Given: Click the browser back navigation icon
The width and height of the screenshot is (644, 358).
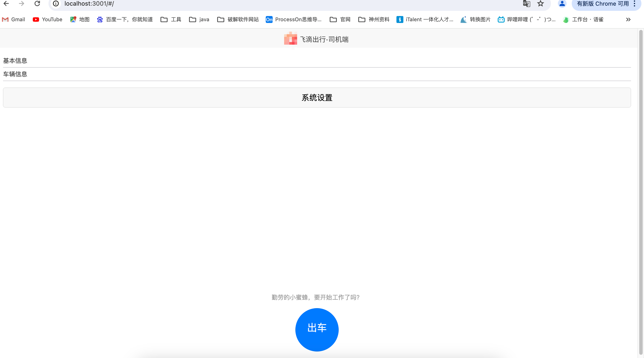Looking at the screenshot, I should tap(8, 3).
